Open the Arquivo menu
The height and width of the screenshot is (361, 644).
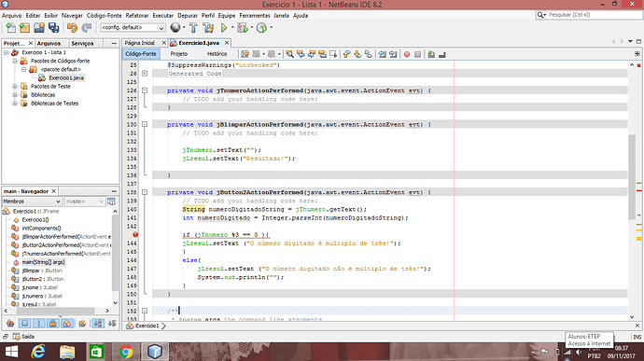point(11,16)
